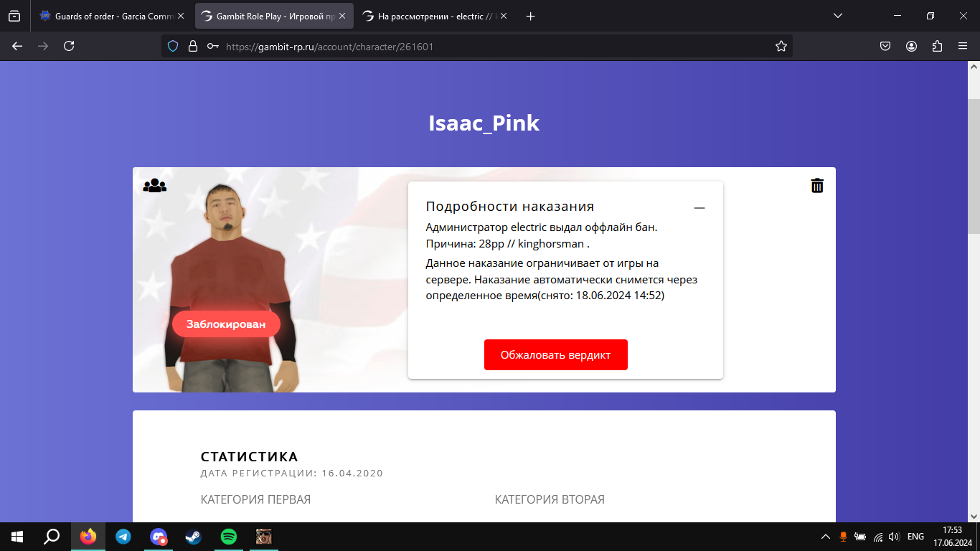Expand the list all tabs dropdown
980x551 pixels.
[838, 16]
